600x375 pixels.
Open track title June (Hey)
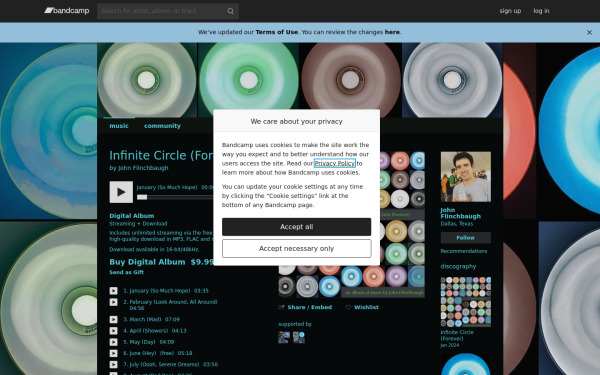(x=143, y=353)
